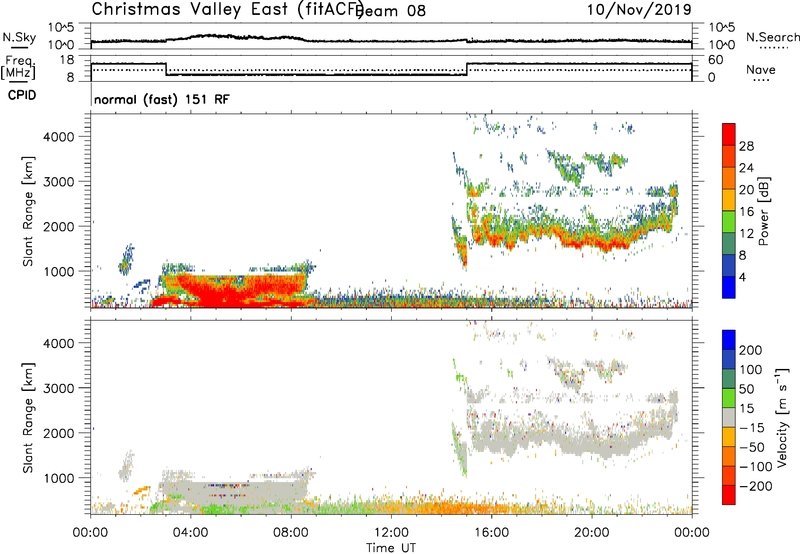
Task: Click the red bottom of the velocity colorbar
Action: click(x=729, y=495)
